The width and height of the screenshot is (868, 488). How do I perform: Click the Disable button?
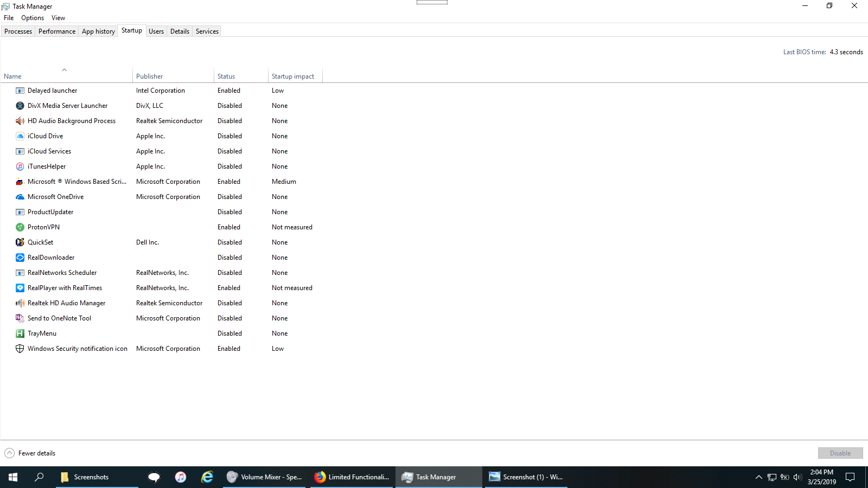840,453
